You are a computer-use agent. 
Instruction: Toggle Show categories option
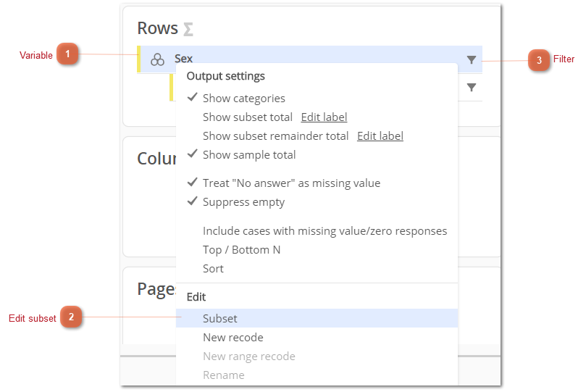click(243, 99)
